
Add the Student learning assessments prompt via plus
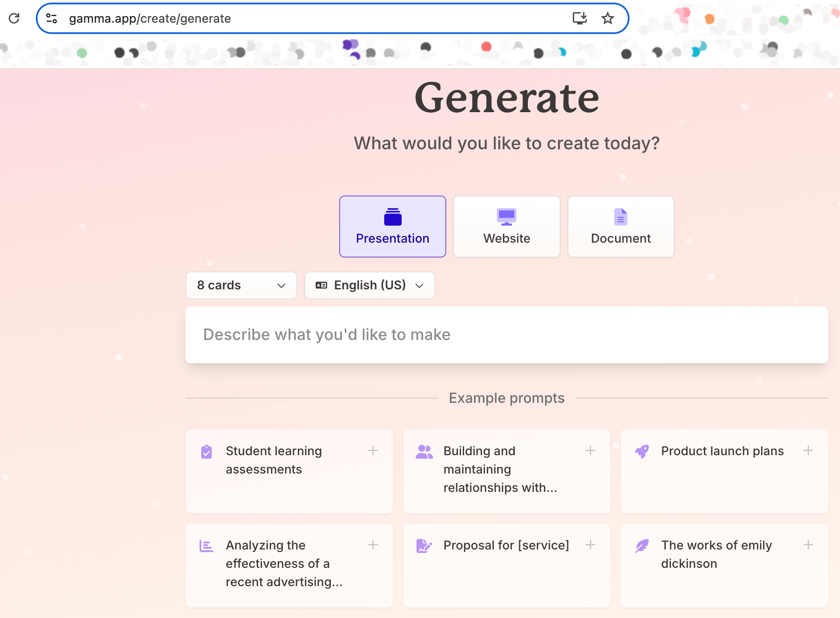(373, 450)
